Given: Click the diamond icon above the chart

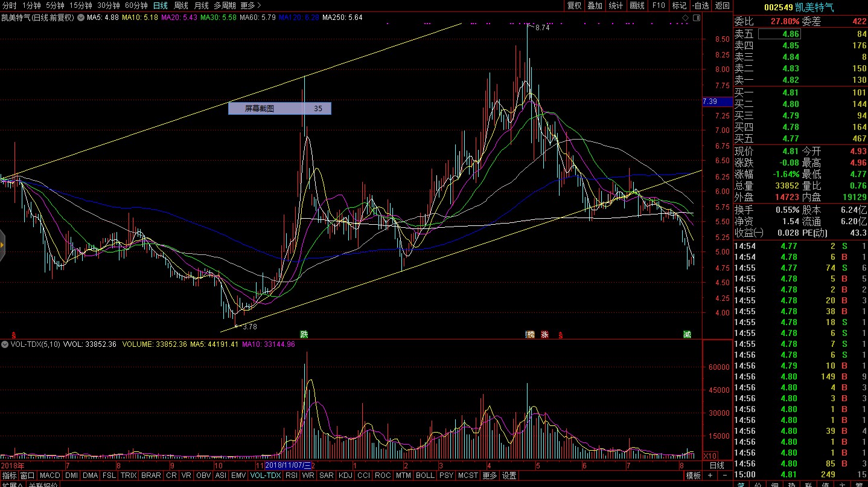Looking at the screenshot, I should point(685,18).
